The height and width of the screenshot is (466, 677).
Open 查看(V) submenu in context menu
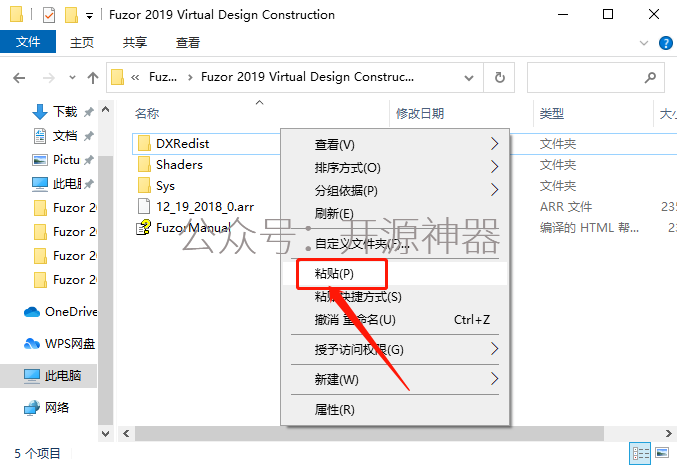[395, 144]
